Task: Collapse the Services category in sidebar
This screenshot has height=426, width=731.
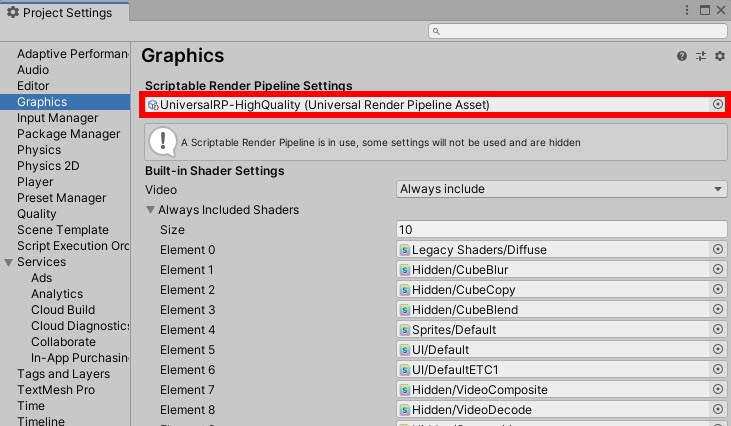Action: coord(8,263)
